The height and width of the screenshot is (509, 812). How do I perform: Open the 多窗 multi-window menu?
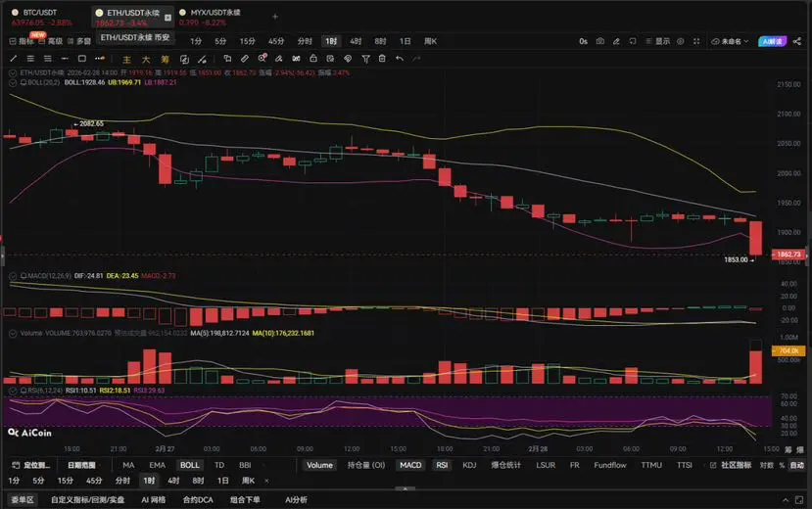point(79,41)
